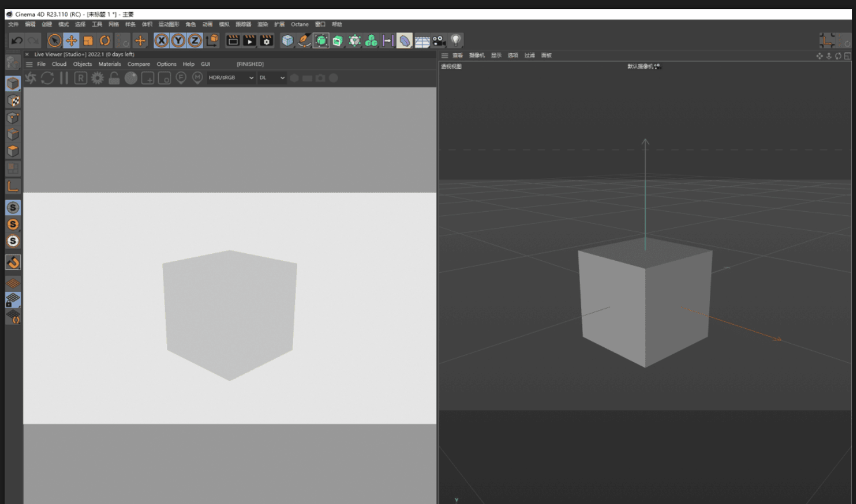Click the Redo arrow in top toolbar

click(34, 40)
